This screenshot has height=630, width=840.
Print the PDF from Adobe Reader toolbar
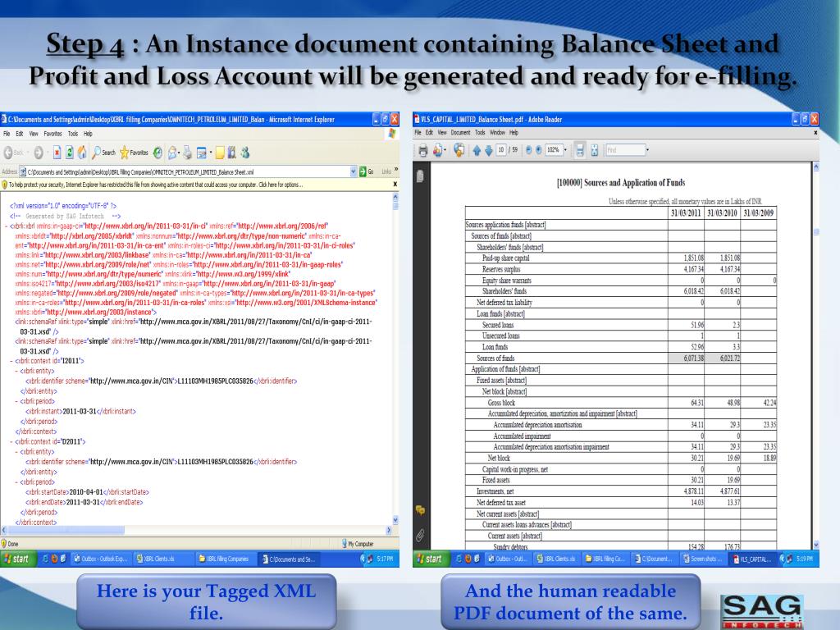[422, 151]
